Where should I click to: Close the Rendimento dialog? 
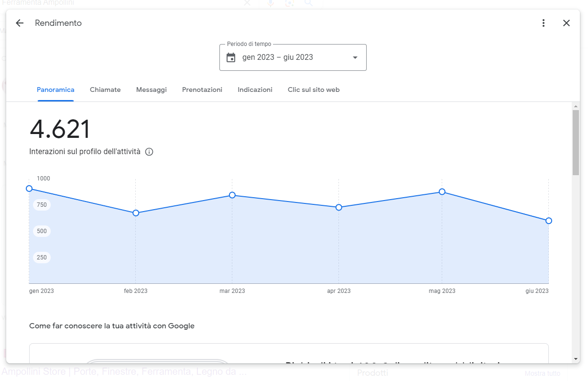coord(566,23)
